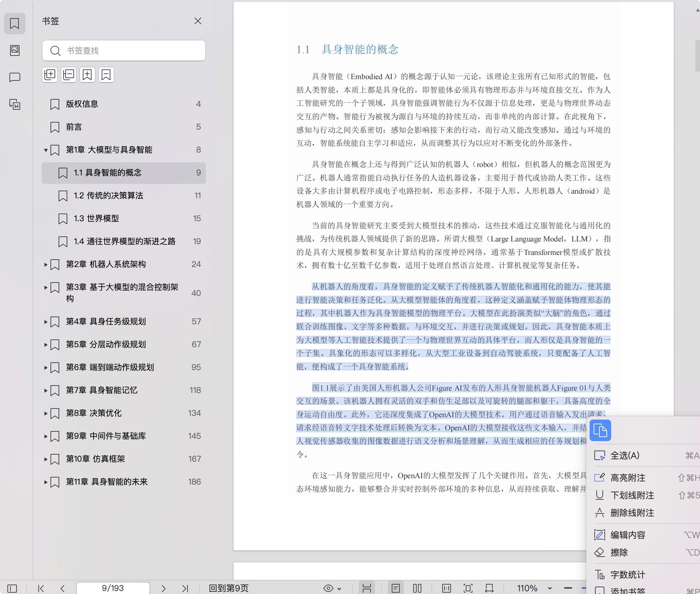Click the page number input showing 9/193
Screen dimensions: 700x594
point(113,588)
